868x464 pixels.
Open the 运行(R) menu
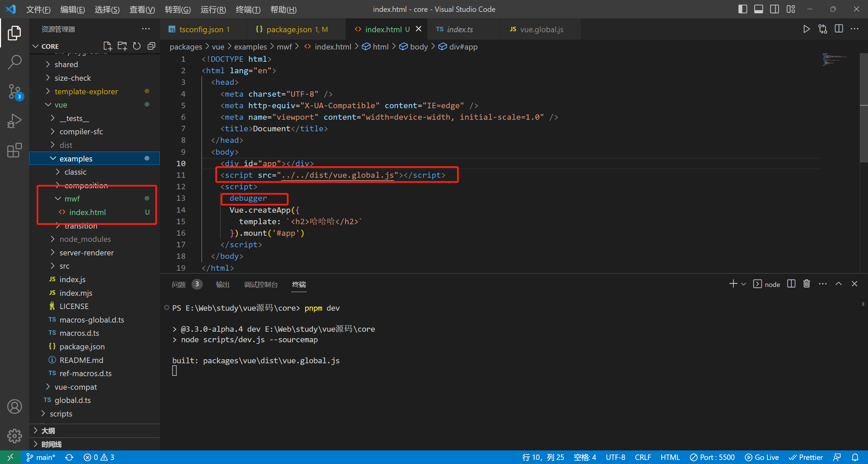pos(213,9)
